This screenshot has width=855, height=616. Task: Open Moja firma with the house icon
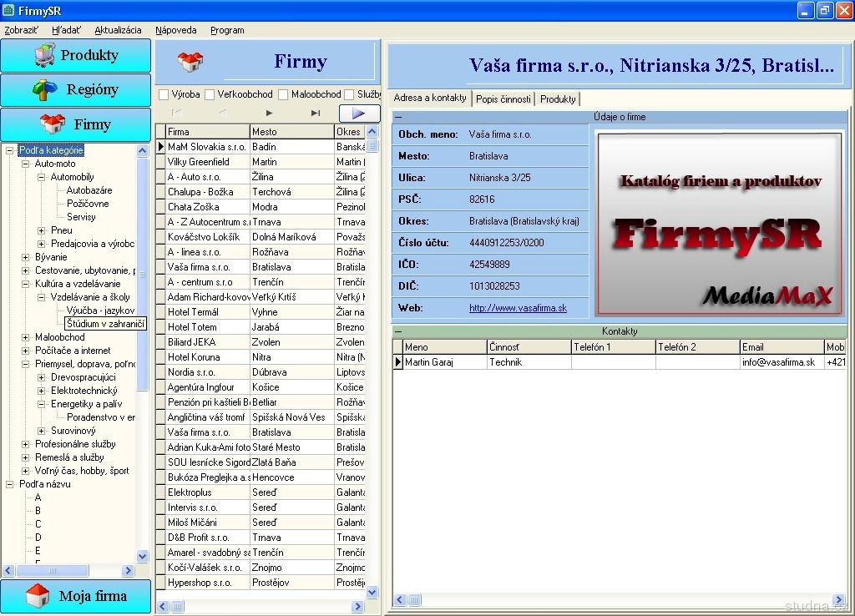click(76, 596)
